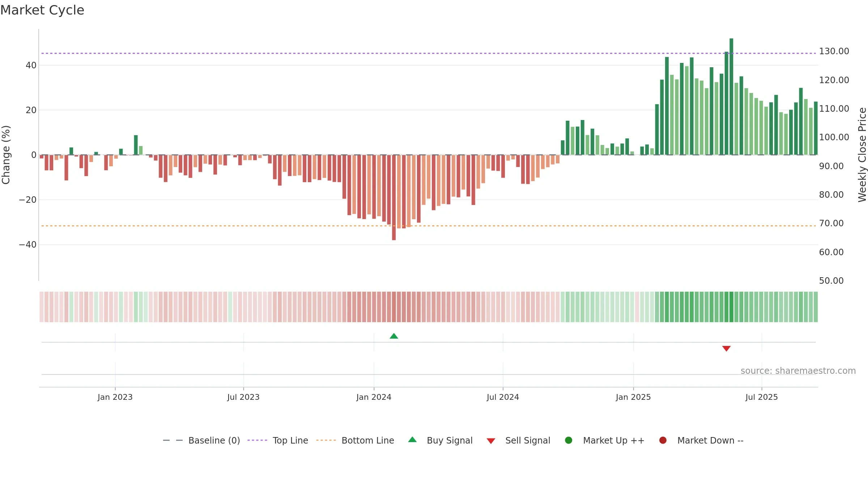868x488 pixels.
Task: Click the green Buy Signal triangle near Jan 2024
Action: [x=394, y=336]
